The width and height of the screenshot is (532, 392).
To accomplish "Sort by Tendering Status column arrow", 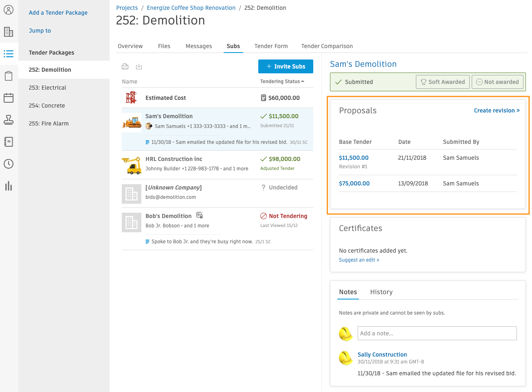I will [x=303, y=81].
